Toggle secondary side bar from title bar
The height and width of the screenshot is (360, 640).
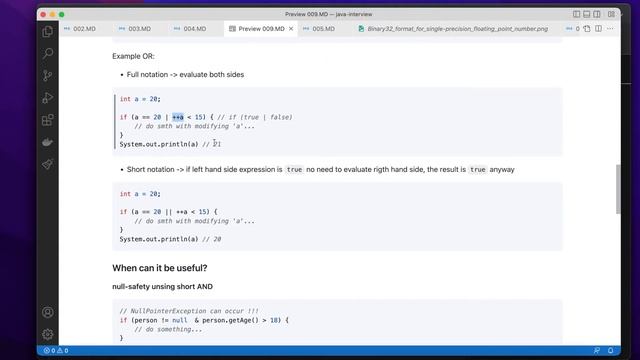(597, 14)
